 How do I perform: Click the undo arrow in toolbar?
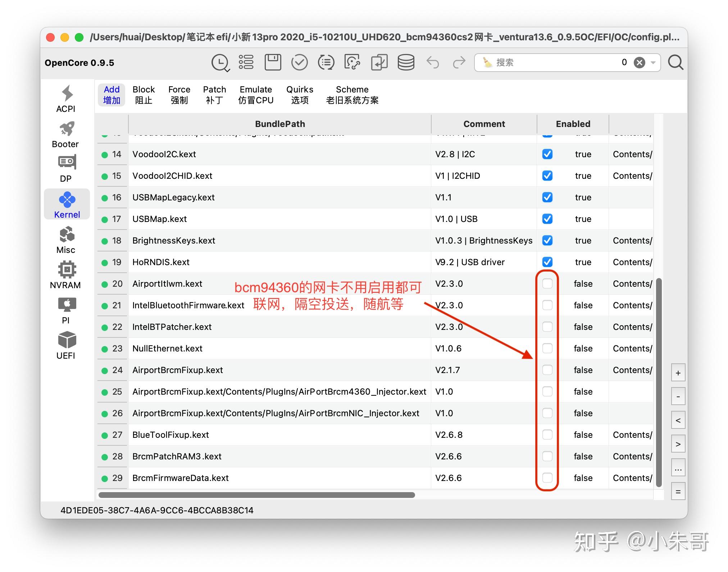(x=433, y=62)
